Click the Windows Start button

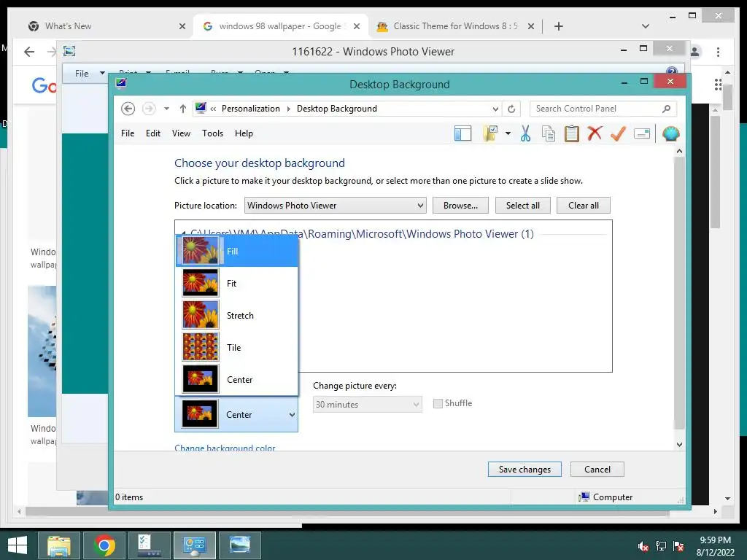[18, 545]
